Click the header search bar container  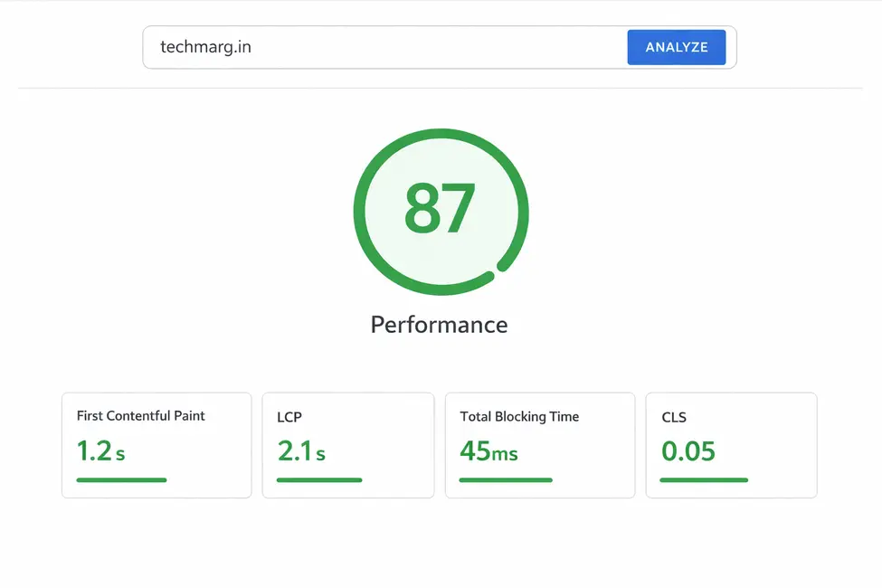point(439,47)
